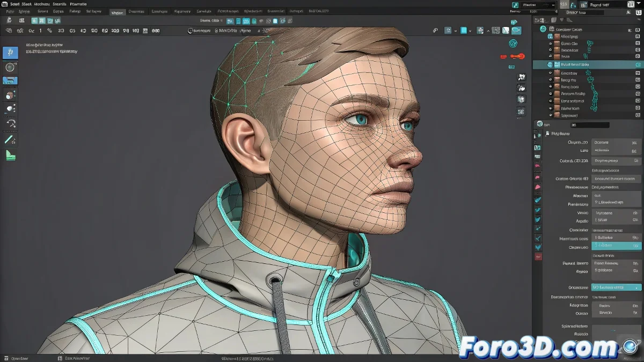Switch to the Dvearsas workspace tab
This screenshot has height=362, width=644.
click(x=136, y=11)
